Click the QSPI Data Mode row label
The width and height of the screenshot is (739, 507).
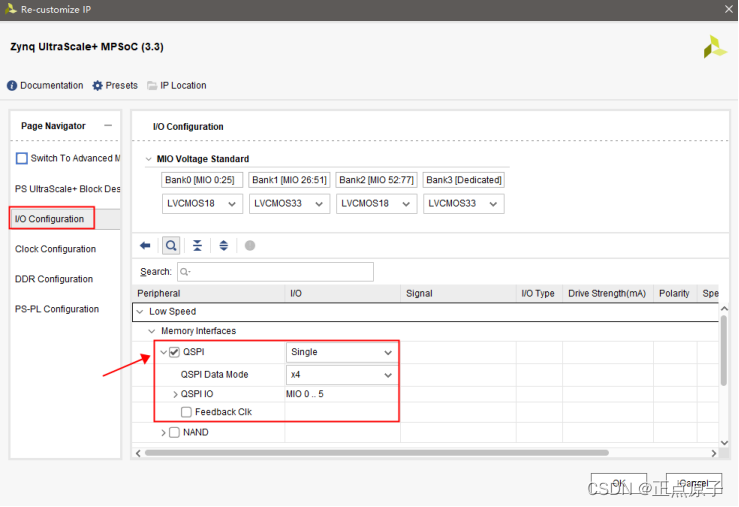click(214, 375)
